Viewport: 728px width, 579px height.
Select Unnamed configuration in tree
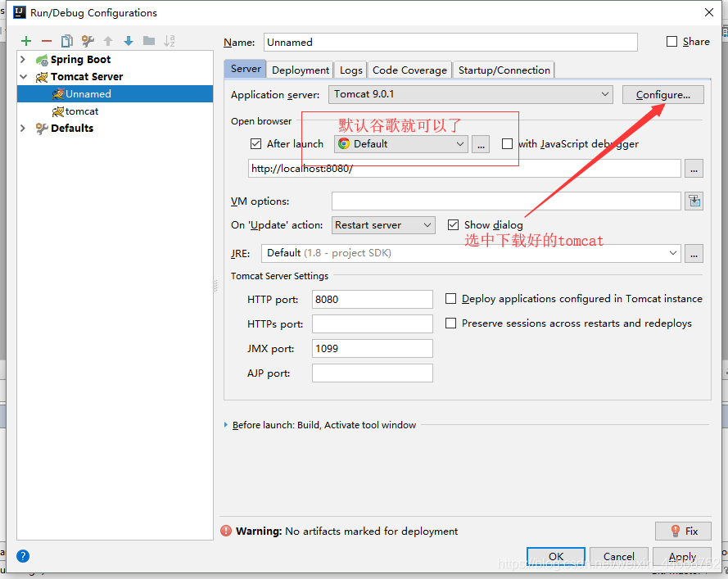pos(115,94)
